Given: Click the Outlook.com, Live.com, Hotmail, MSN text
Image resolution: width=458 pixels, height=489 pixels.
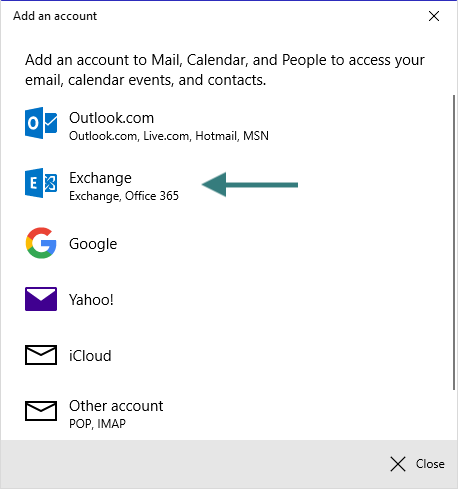Looking at the screenshot, I should pos(169,136).
